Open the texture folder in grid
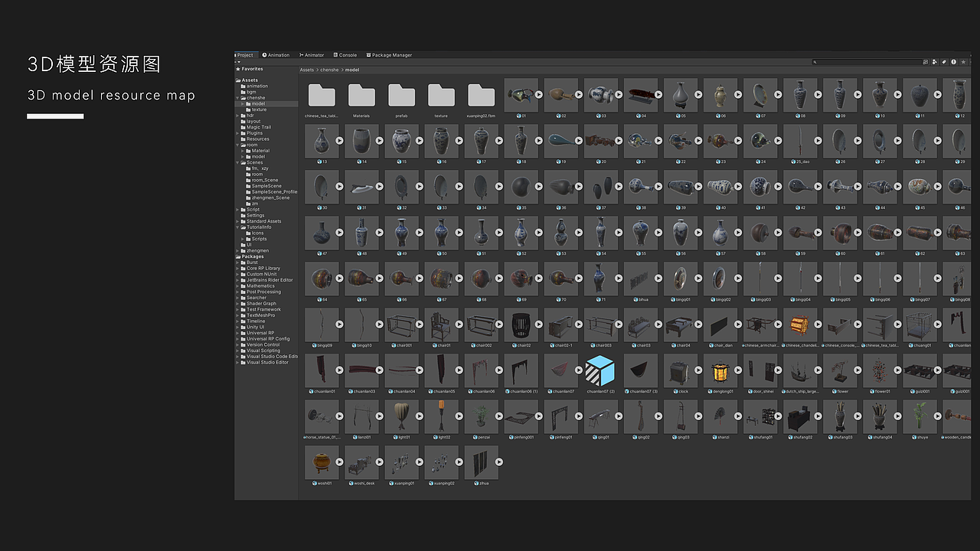980x551 pixels. [441, 96]
